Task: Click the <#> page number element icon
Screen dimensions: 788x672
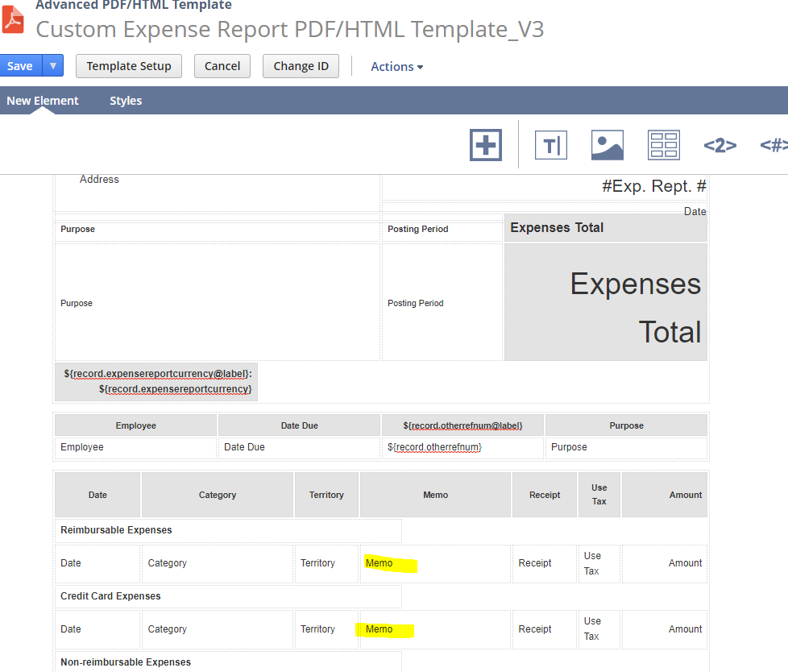Action: (773, 145)
